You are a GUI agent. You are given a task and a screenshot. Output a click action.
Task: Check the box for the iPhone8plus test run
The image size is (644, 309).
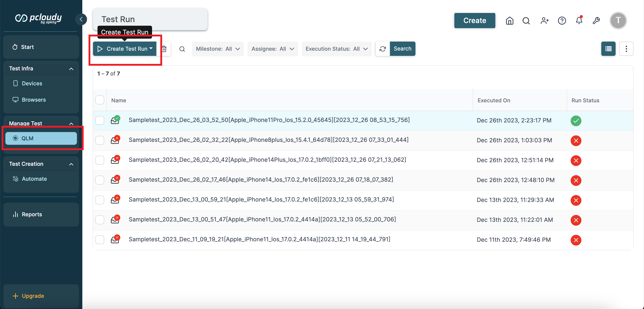(100, 140)
